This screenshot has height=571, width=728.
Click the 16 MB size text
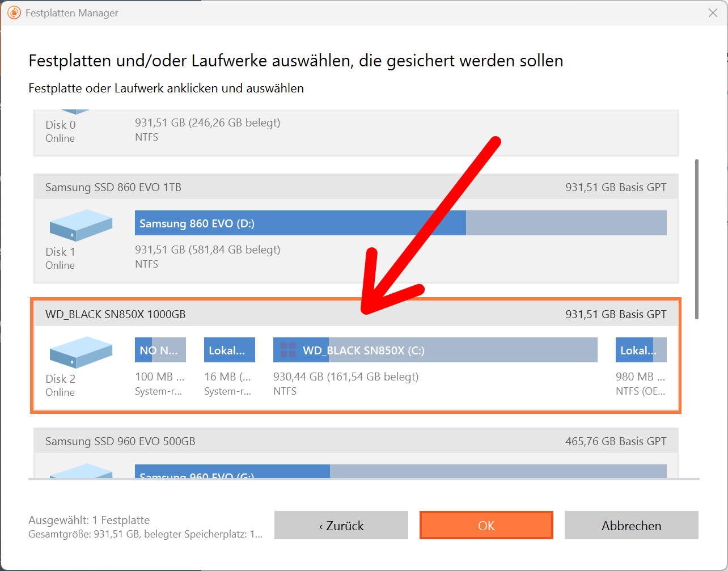(227, 377)
